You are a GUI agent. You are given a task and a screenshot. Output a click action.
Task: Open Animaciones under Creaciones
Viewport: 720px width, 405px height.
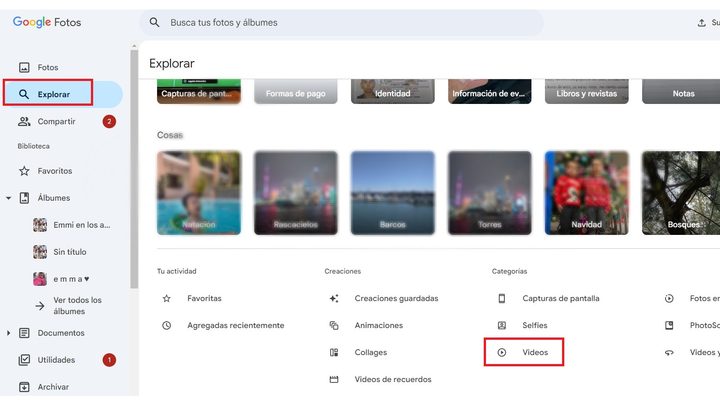[x=379, y=326]
